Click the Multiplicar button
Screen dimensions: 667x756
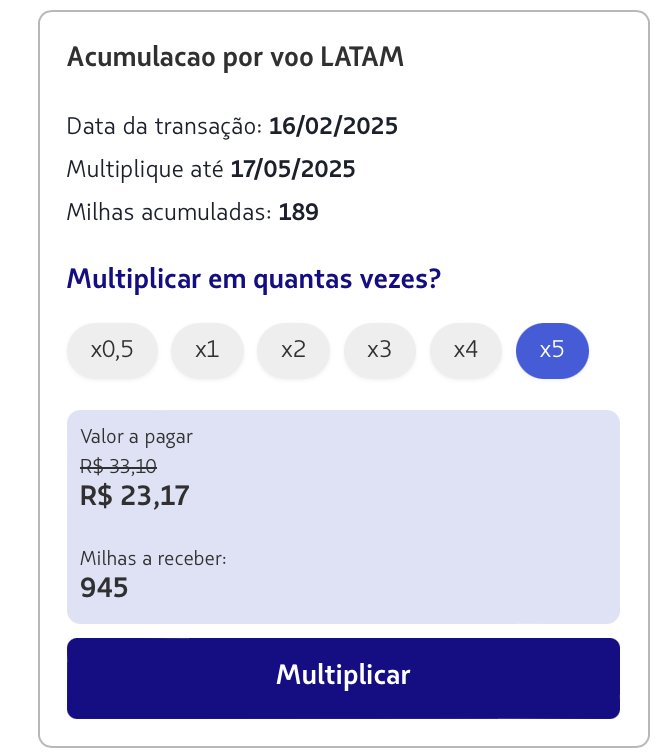click(x=343, y=678)
